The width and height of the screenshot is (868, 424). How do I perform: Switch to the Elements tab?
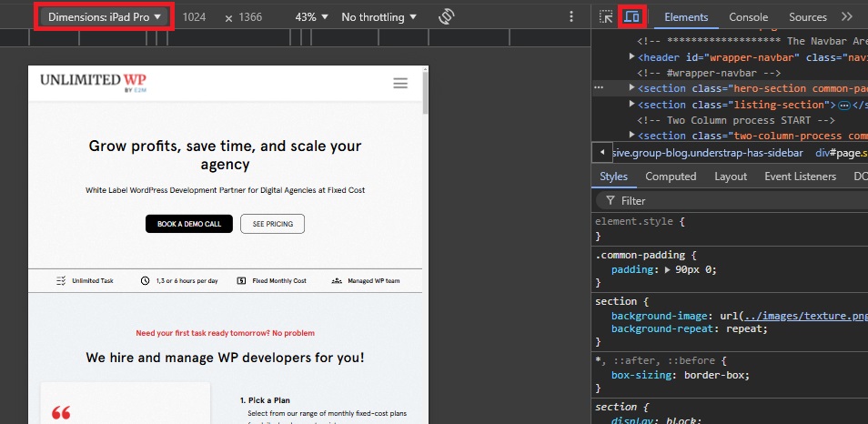686,17
